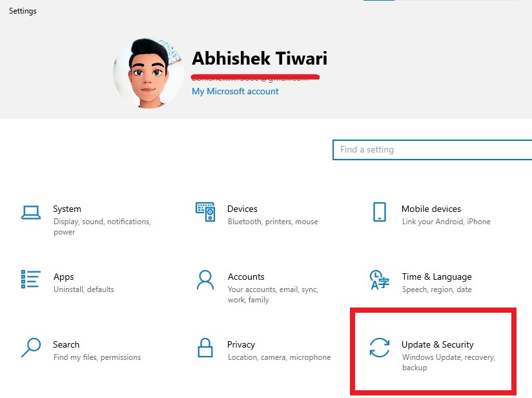The width and height of the screenshot is (532, 398).
Task: Select the Mobile devices phone icon
Action: [x=380, y=212]
